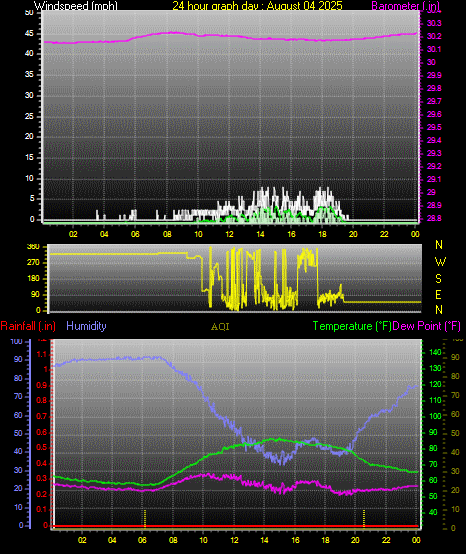
Task: Click '30.3' on the barometer axis
Action: tap(434, 23)
